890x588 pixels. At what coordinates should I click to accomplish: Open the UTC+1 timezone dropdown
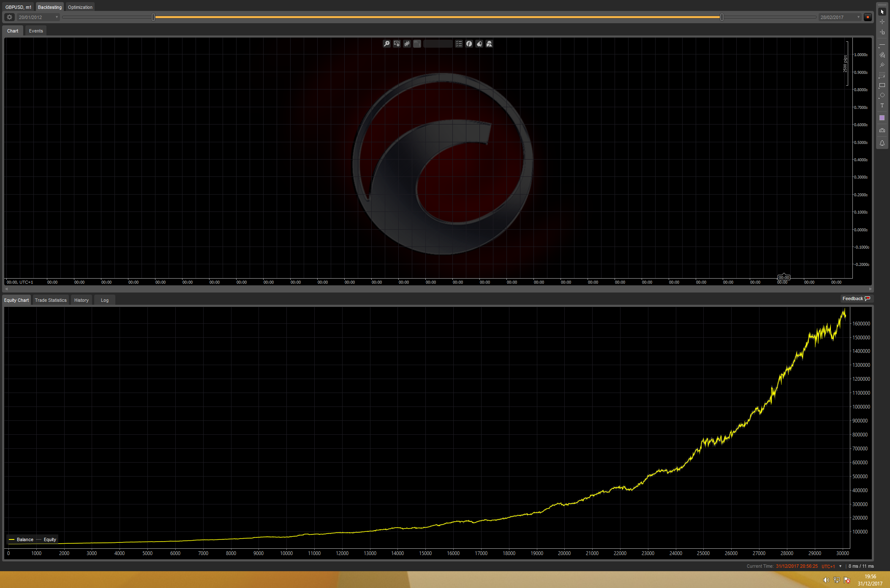(832, 566)
